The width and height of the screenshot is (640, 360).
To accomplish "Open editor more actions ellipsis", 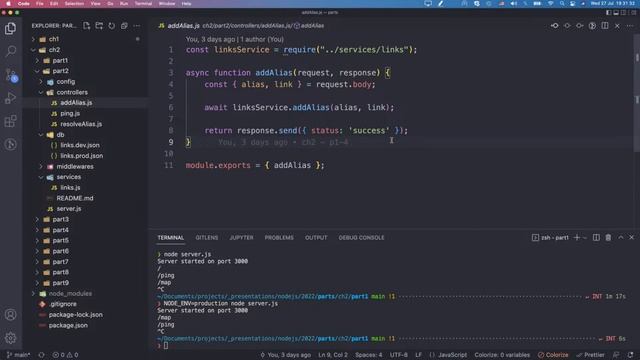I will click(x=630, y=26).
